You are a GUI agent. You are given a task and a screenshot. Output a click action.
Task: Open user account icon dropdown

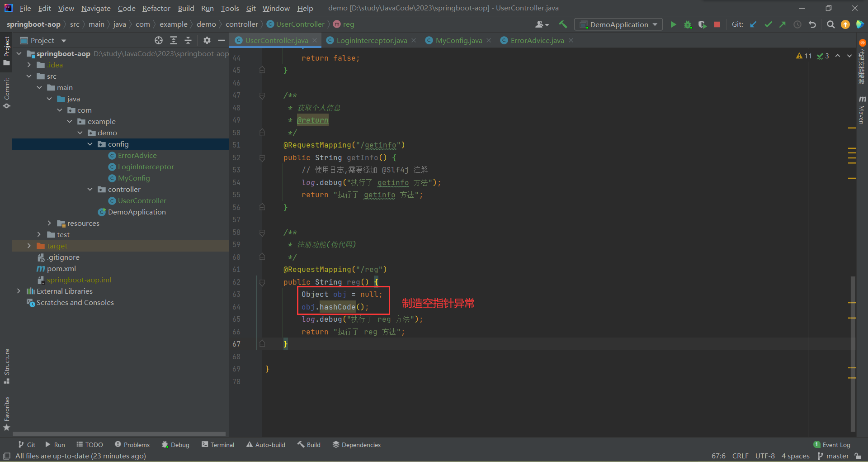pyautogui.click(x=542, y=24)
